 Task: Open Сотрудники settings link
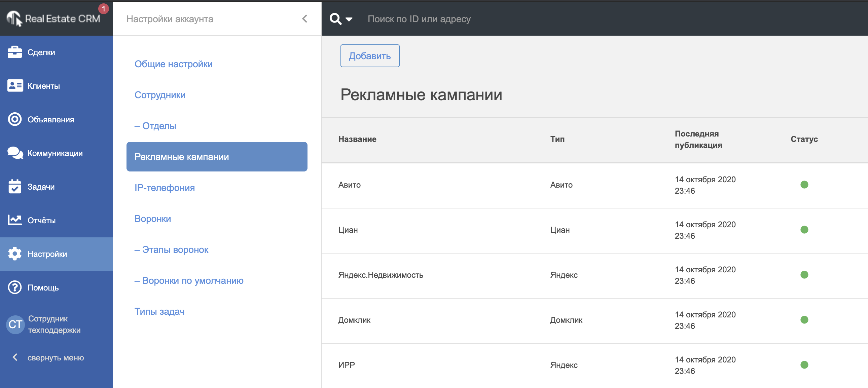160,95
